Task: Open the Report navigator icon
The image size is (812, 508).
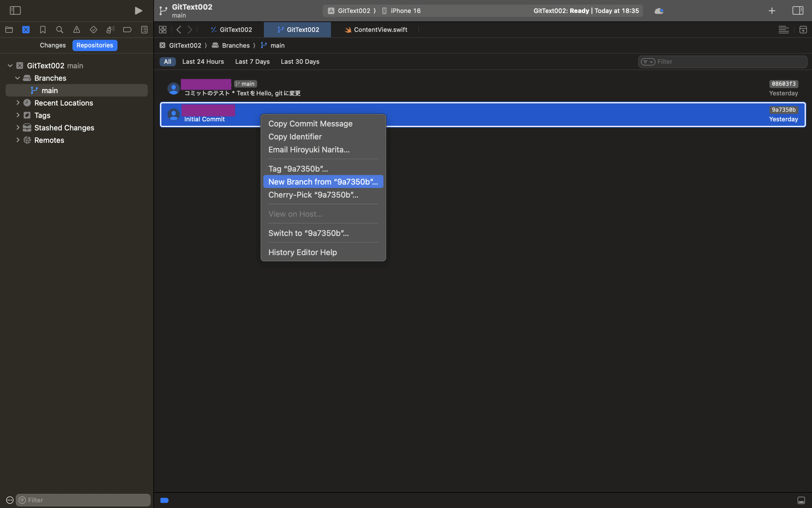Action: click(x=144, y=30)
